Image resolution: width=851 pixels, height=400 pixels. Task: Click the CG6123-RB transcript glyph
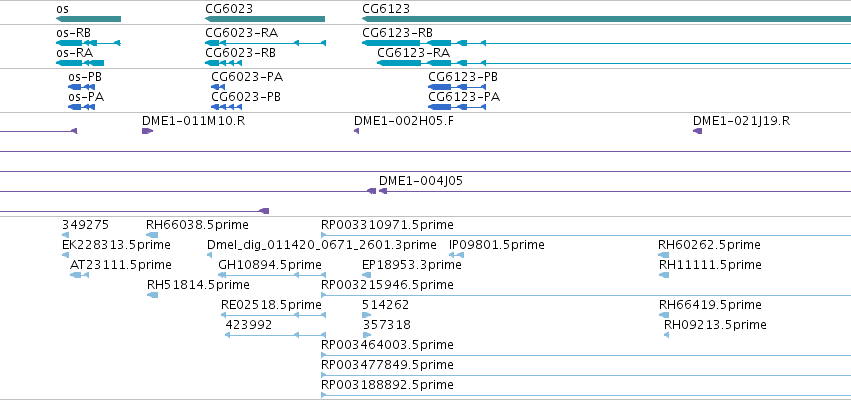coord(606,42)
